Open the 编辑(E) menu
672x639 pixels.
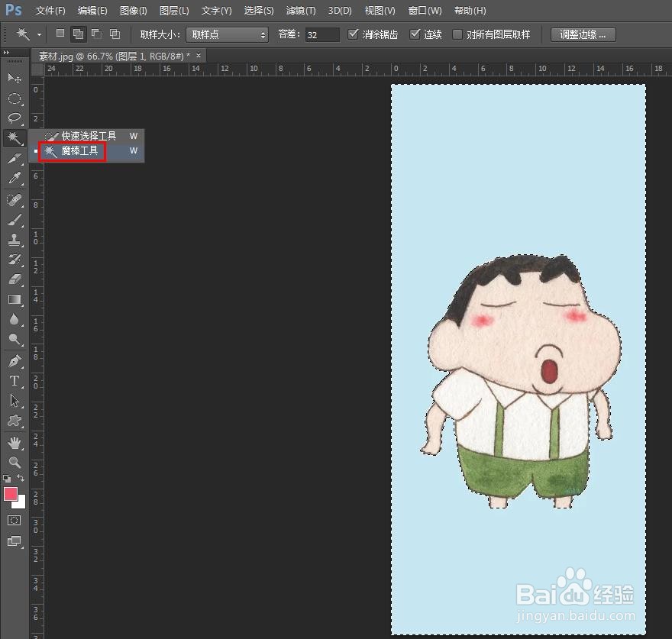click(x=92, y=10)
